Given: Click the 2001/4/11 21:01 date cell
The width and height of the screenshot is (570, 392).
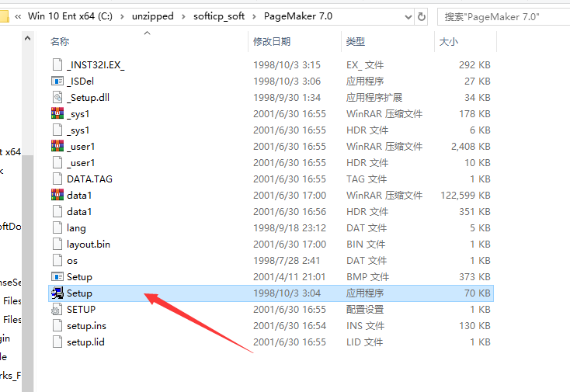Looking at the screenshot, I should pyautogui.click(x=289, y=277).
